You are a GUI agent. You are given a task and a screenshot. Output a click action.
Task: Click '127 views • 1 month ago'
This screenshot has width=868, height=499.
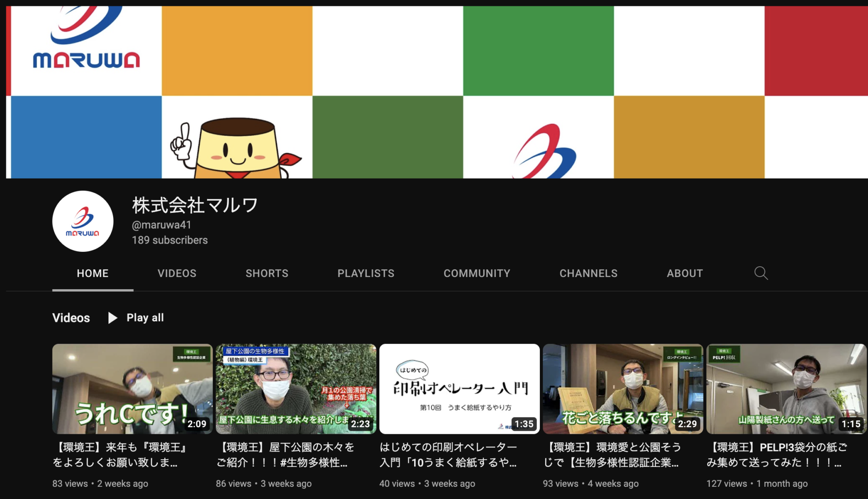pos(757,484)
